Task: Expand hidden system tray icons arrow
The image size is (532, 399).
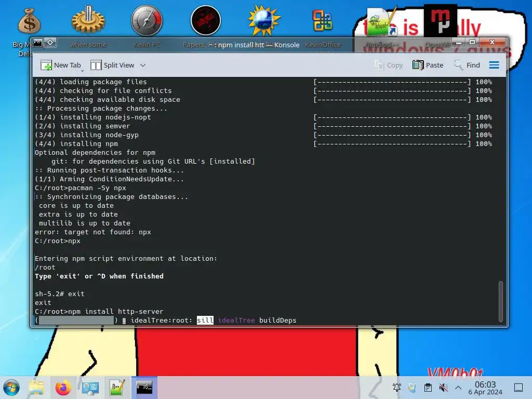Action: tap(458, 388)
